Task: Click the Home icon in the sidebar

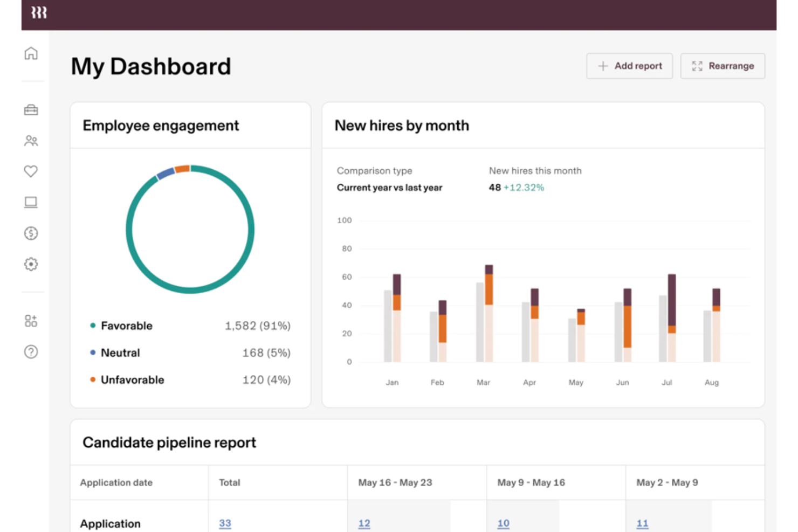Action: click(31, 53)
